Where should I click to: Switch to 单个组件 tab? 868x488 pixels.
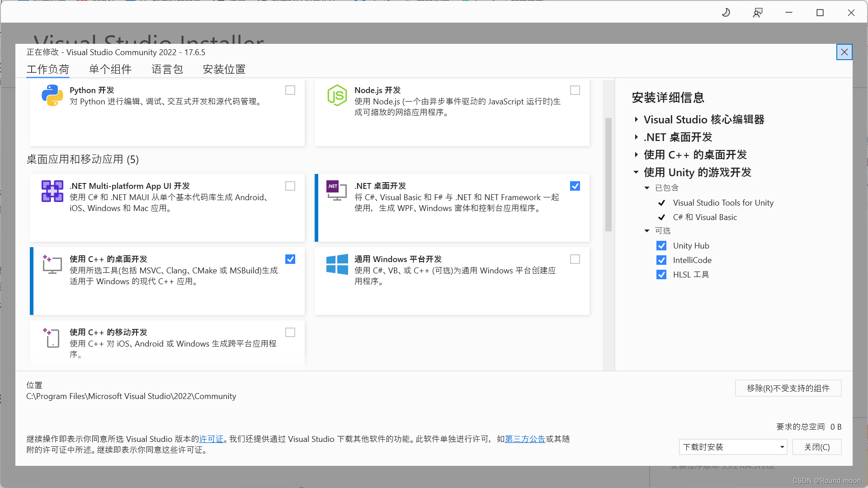(110, 69)
